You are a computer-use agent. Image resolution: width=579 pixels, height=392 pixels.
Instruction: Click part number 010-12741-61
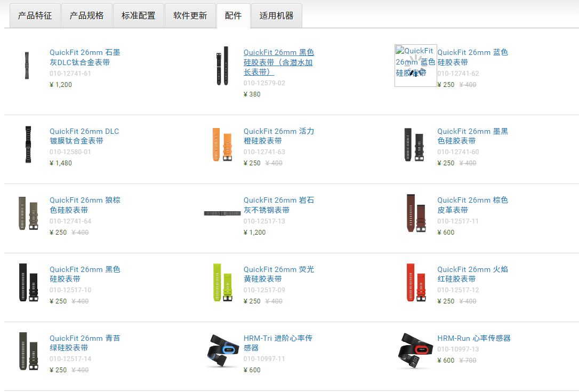pos(70,74)
